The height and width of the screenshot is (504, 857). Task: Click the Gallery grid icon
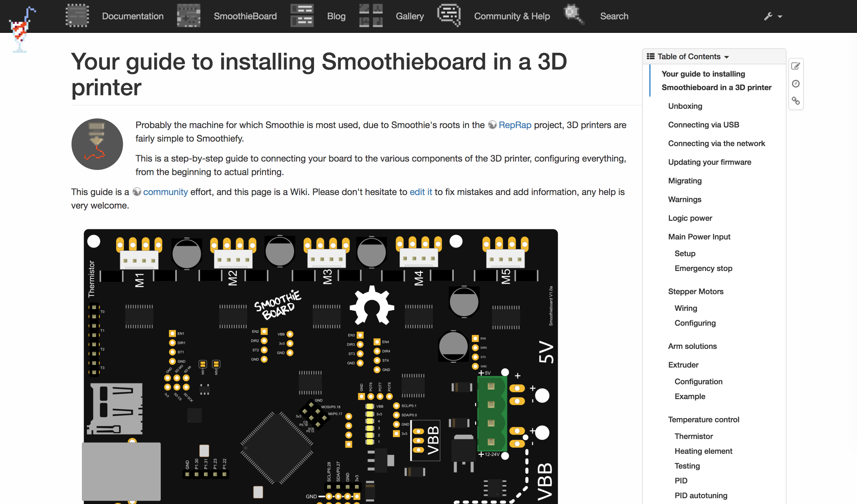(371, 16)
